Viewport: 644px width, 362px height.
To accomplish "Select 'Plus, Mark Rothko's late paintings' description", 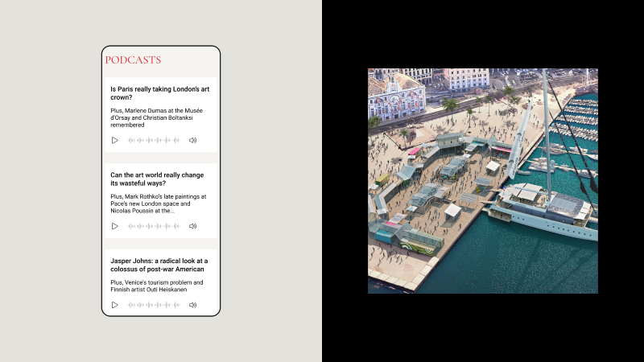I will point(158,204).
